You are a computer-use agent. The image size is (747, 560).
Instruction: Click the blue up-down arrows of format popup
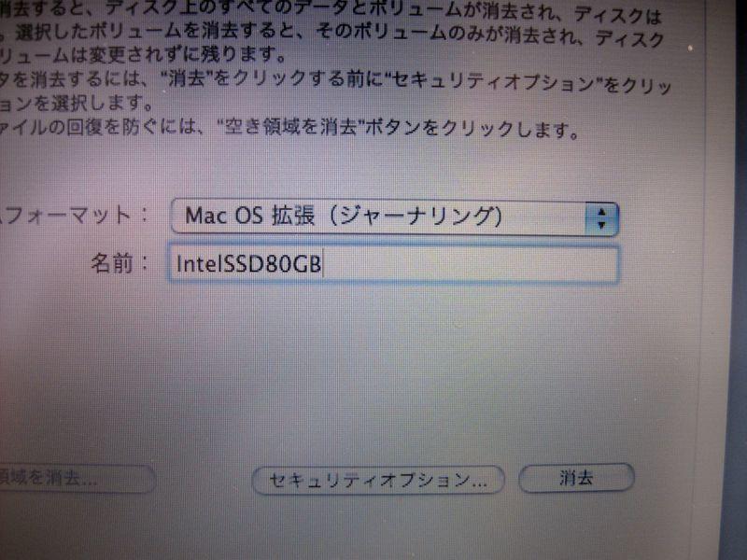tap(601, 219)
